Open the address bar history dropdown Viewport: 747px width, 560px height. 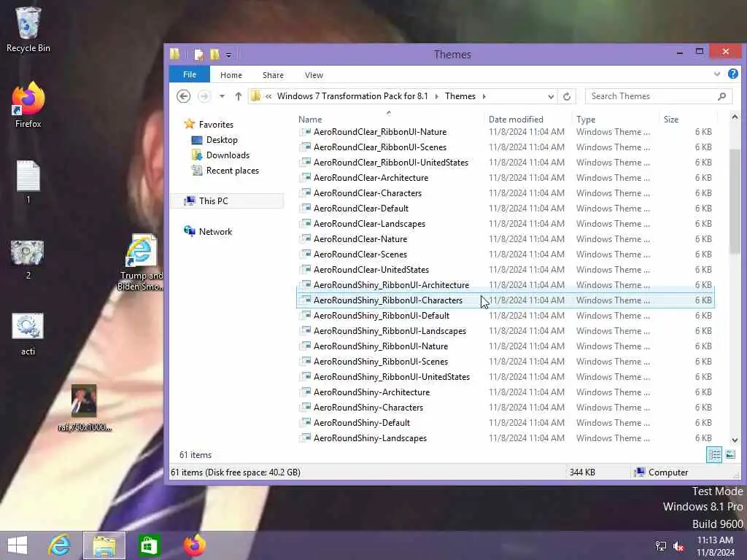pyautogui.click(x=551, y=97)
